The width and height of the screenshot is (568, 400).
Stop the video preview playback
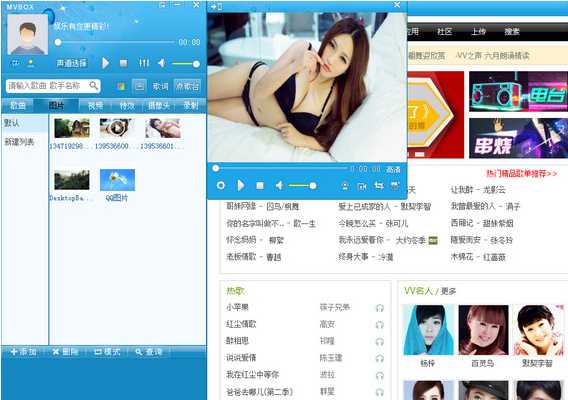point(260,186)
